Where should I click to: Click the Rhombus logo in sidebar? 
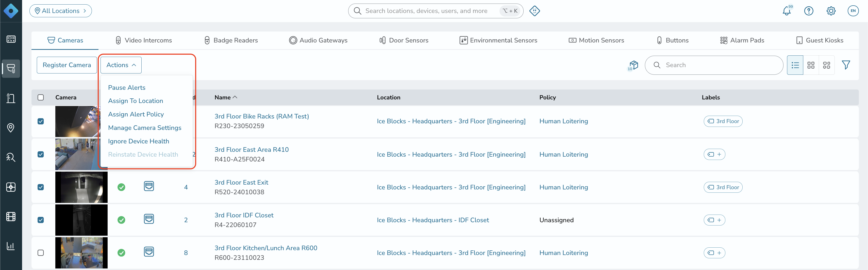tap(11, 11)
